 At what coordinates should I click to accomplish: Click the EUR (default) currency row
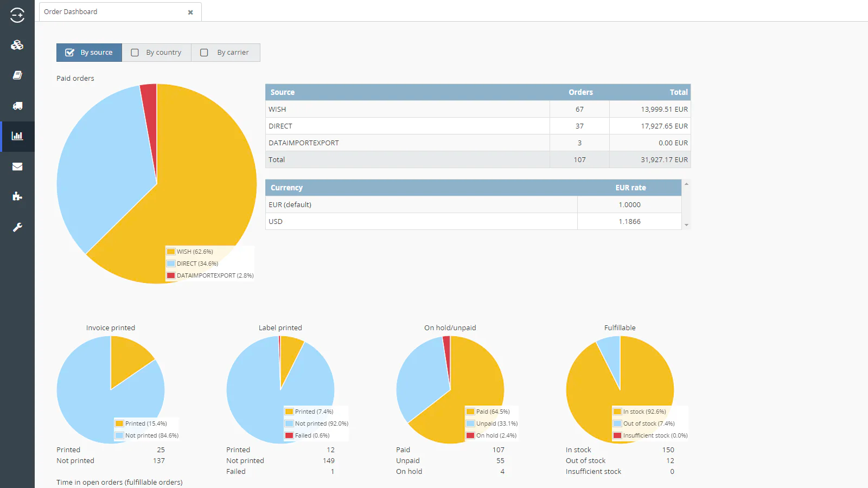coord(474,204)
